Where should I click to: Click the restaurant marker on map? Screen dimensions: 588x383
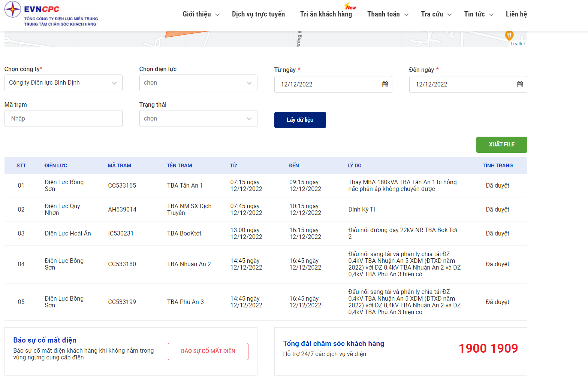[x=509, y=36]
